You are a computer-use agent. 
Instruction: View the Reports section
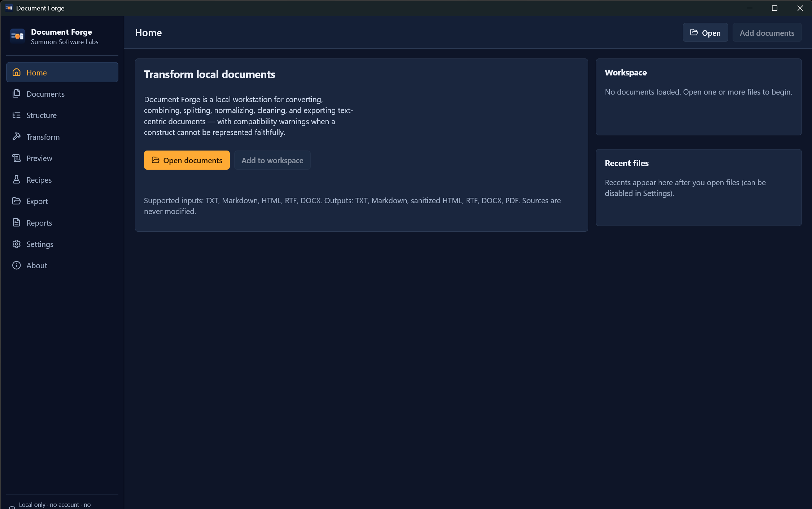click(x=62, y=222)
